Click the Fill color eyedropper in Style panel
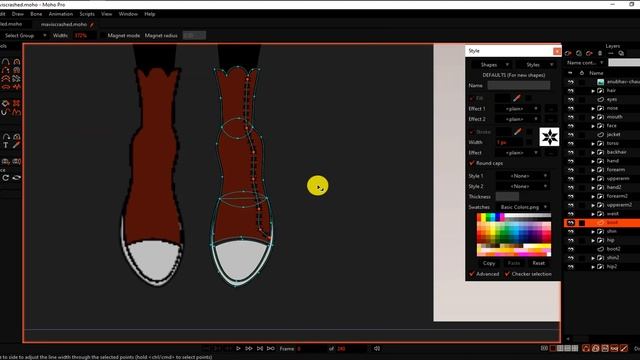This screenshot has width=640, height=360. coord(517,98)
